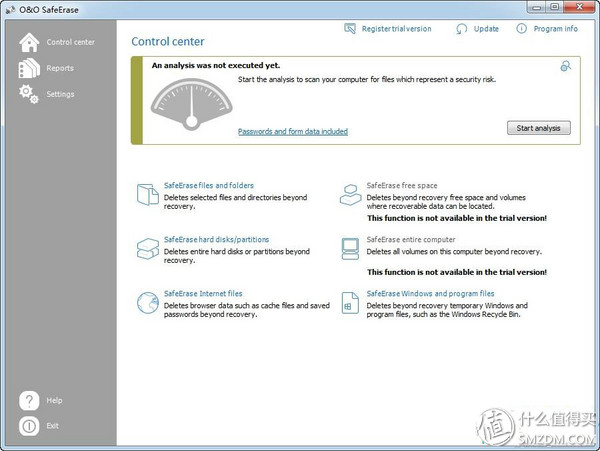Maximize the O&O SafeErase window

pyautogui.click(x=555, y=7)
